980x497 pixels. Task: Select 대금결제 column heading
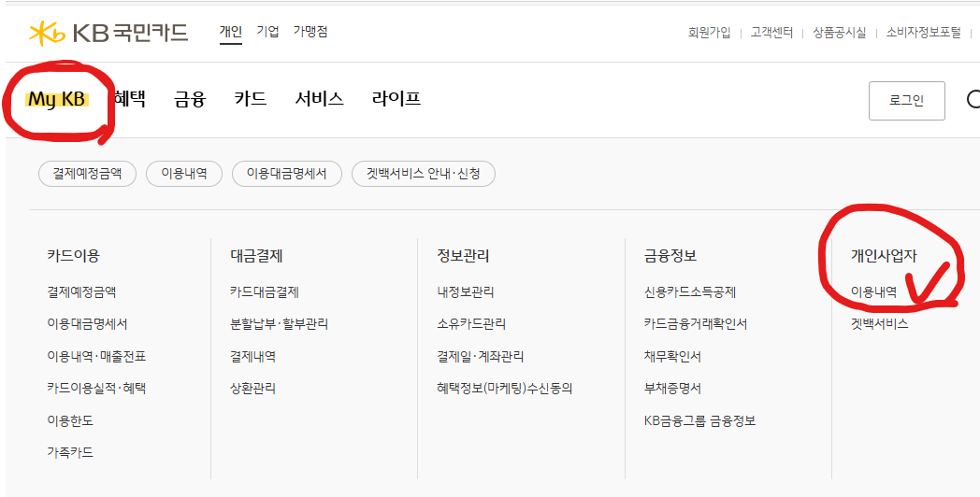(x=256, y=255)
